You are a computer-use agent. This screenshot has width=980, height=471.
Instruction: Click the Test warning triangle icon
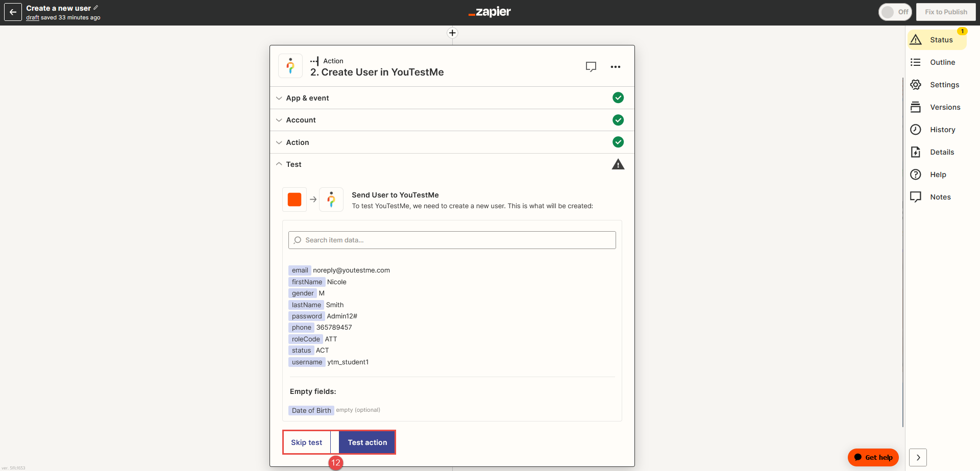point(618,164)
